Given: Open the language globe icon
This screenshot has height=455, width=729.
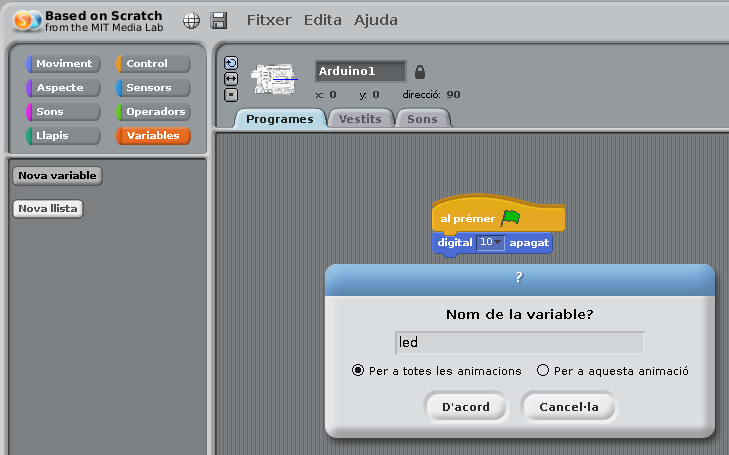Looking at the screenshot, I should click(x=192, y=21).
